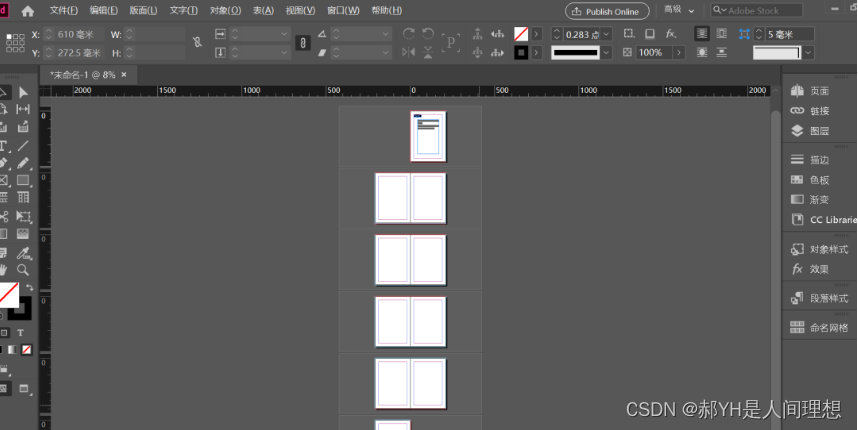The width and height of the screenshot is (858, 430).
Task: Open the scale Y percentage dropdown
Action: pos(283,52)
